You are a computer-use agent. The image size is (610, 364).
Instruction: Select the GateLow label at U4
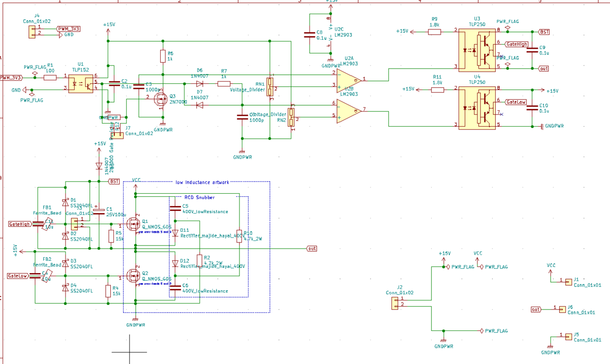coord(516,102)
